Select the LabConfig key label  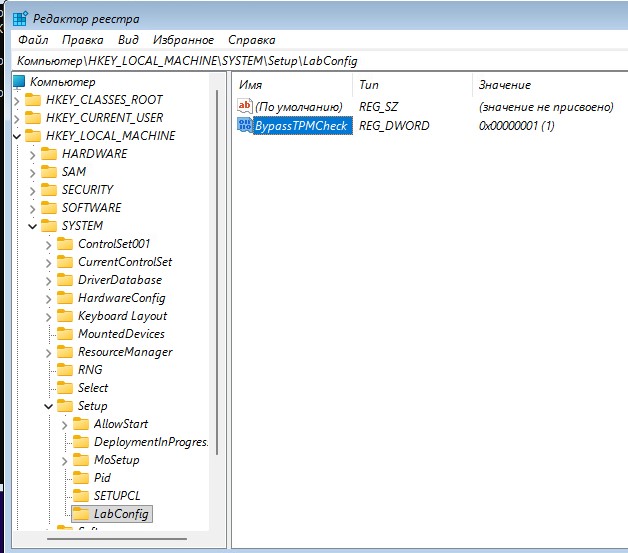coord(121,514)
